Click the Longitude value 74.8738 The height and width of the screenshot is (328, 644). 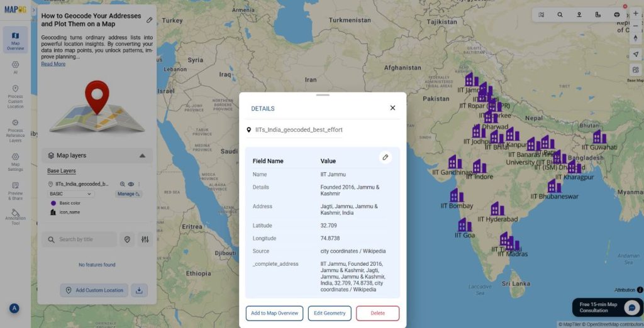[330, 239]
